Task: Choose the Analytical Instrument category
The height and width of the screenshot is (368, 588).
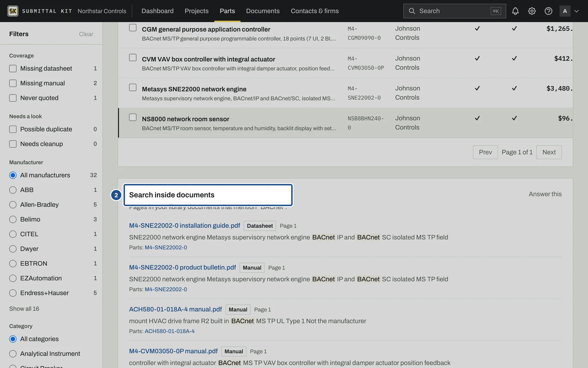Action: (13, 354)
